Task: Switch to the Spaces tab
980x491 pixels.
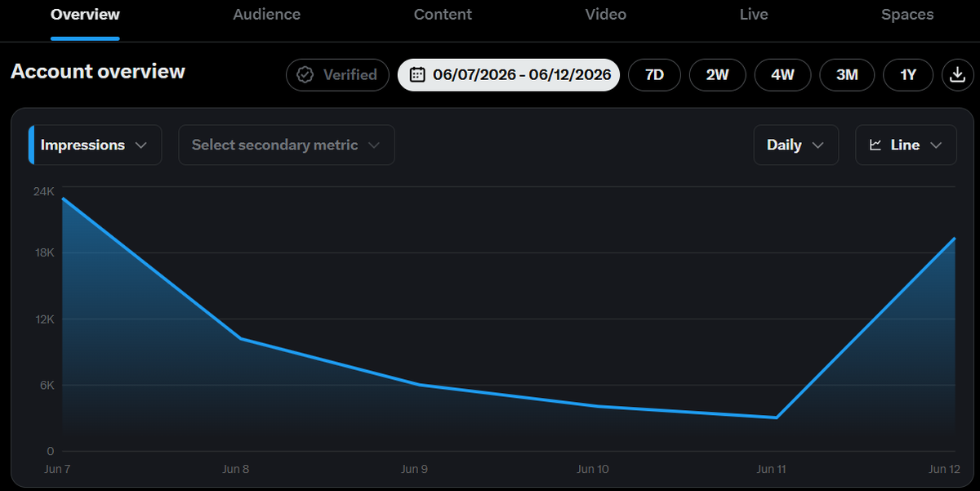Action: click(907, 15)
